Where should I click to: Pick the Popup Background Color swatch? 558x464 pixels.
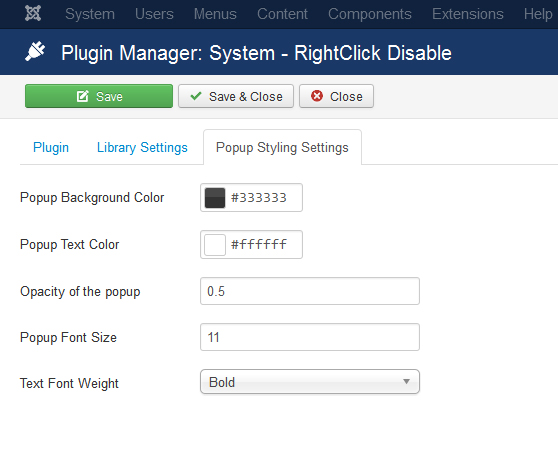215,198
